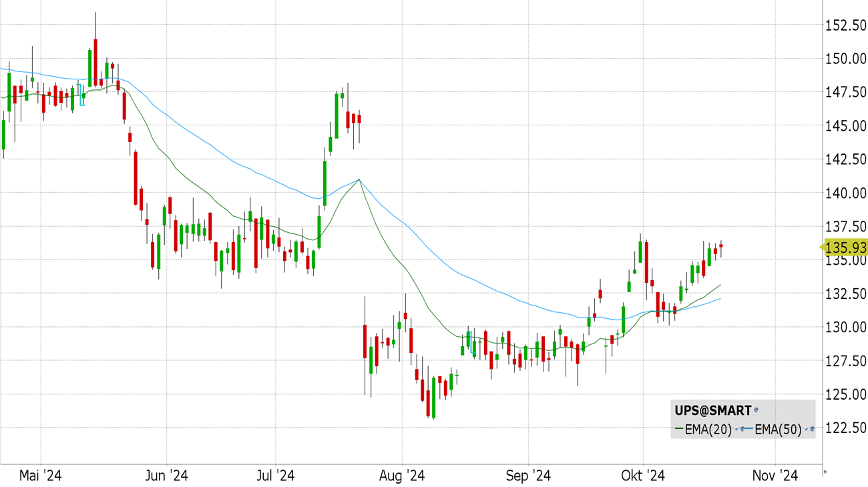Viewport: 868px width, 487px height.
Task: Click the 135.93 current price tag
Action: [x=844, y=248]
